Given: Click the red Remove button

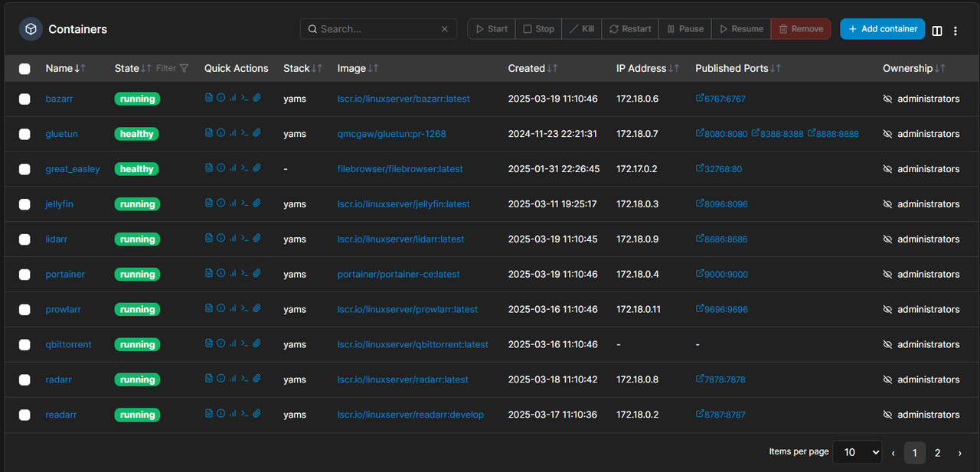Looking at the screenshot, I should coord(801,29).
